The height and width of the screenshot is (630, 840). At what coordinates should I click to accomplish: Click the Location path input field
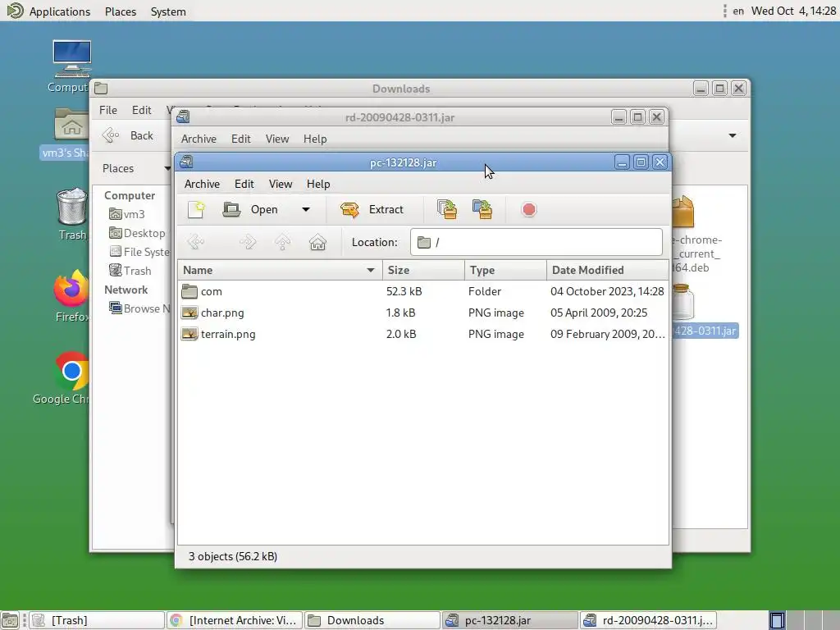(x=536, y=242)
